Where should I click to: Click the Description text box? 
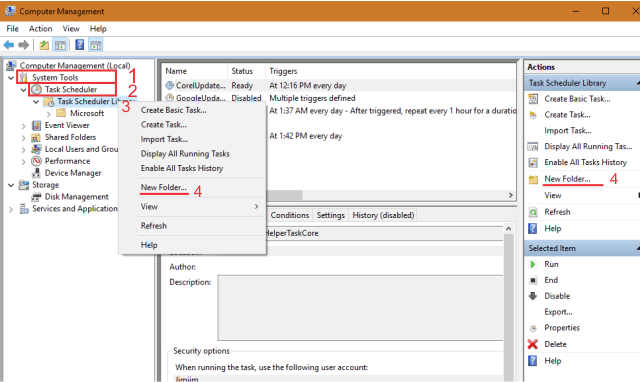pos(361,308)
